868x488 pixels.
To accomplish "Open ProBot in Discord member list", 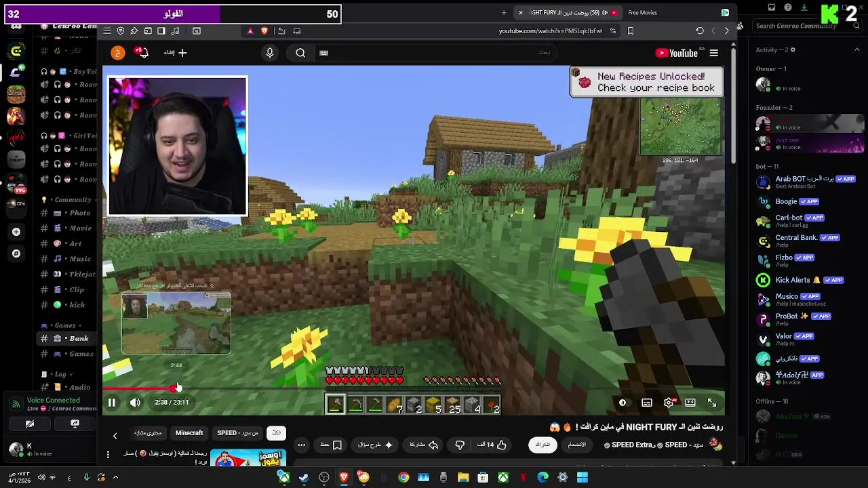I will (x=807, y=319).
